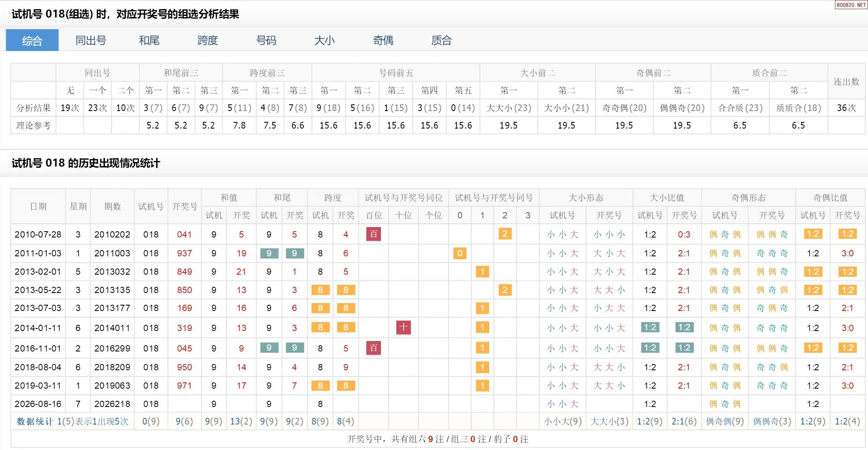The image size is (868, 450).
Task: Click the 小小大(9) statistics cell
Action: (x=563, y=422)
